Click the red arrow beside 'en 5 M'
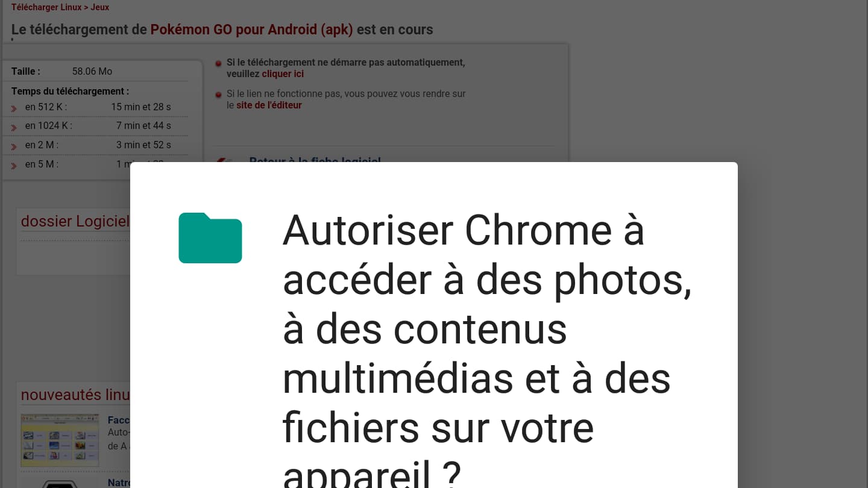Viewport: 868px width, 488px height. click(14, 166)
